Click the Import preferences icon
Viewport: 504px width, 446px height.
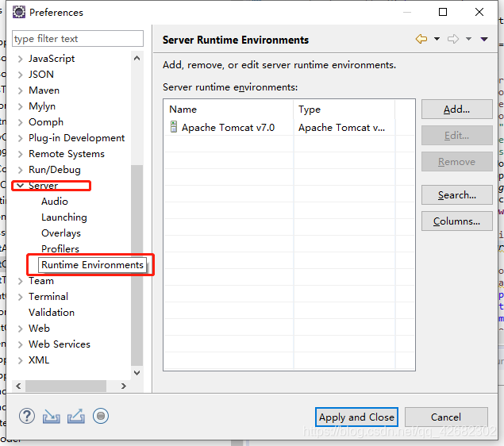[x=52, y=417]
